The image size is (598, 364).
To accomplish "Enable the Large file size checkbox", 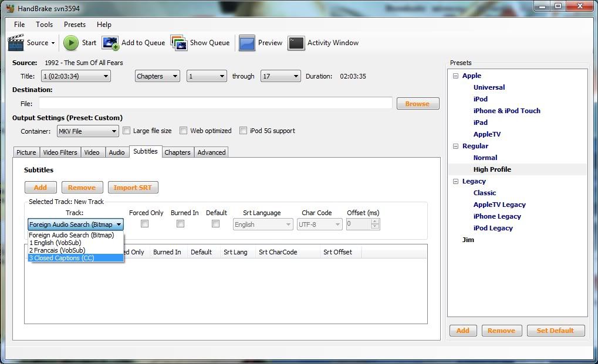I will coord(127,131).
